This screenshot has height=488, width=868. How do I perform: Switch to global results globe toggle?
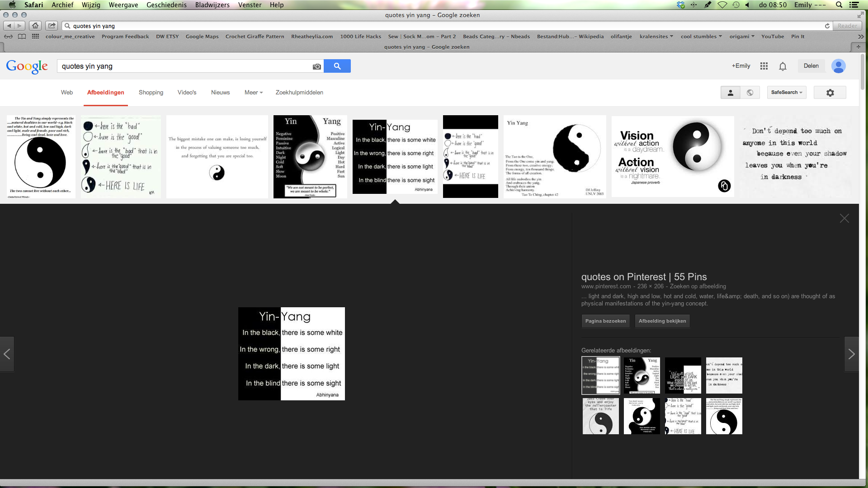click(x=750, y=93)
